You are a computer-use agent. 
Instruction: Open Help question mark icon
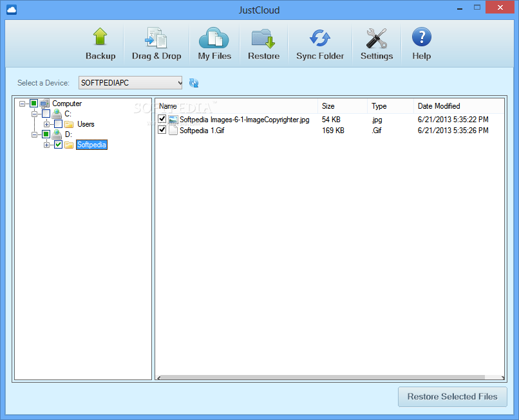point(421,44)
